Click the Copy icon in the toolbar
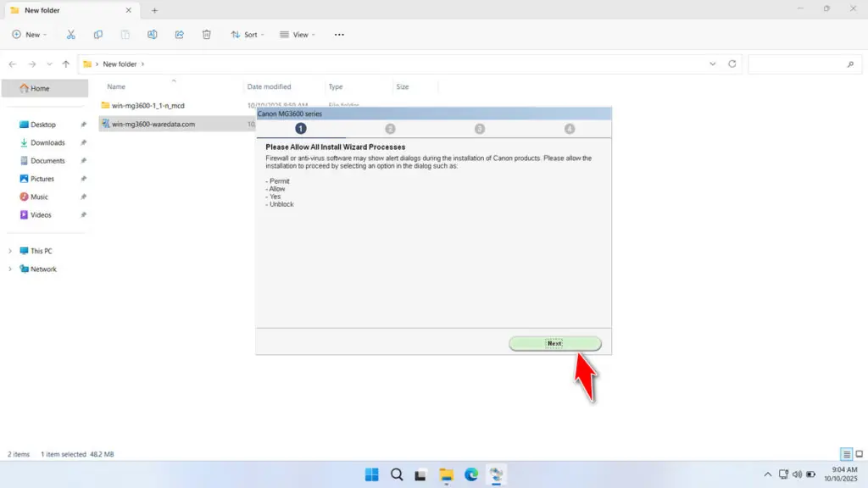The image size is (868, 488). pos(98,35)
